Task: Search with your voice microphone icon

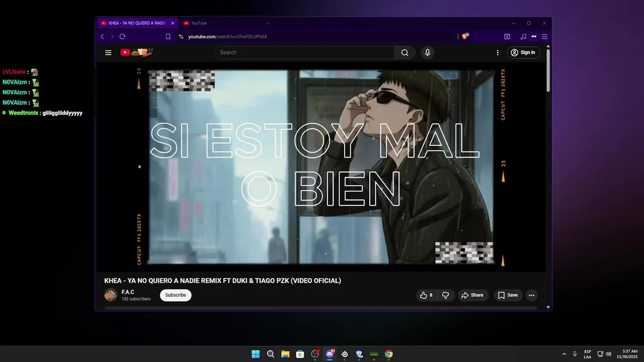Action: [427, 52]
